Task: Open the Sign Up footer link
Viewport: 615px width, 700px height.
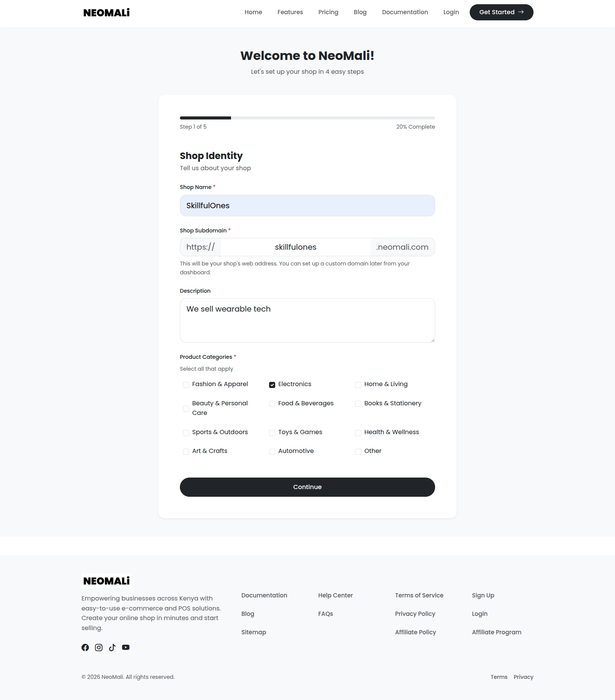Action: pyautogui.click(x=483, y=595)
